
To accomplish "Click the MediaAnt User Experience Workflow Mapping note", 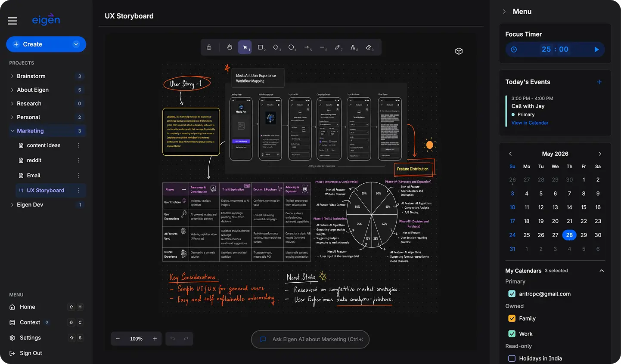I will tap(258, 78).
